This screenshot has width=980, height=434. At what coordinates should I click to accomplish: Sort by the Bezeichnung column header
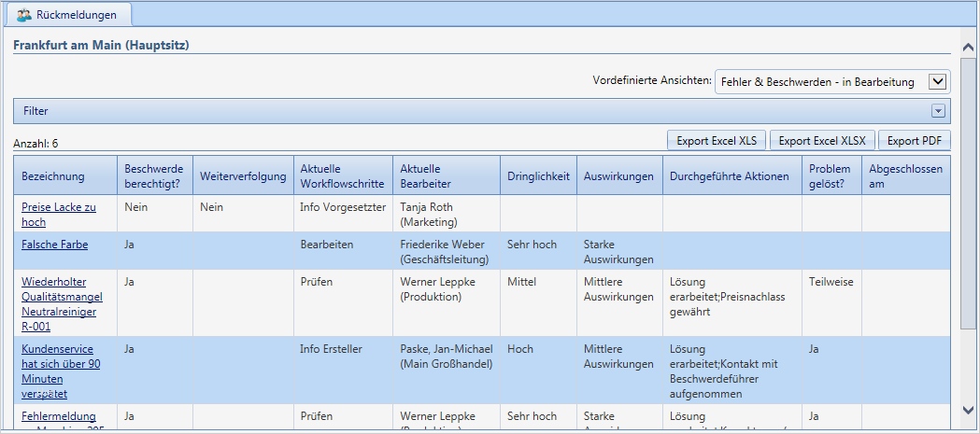pyautogui.click(x=53, y=176)
